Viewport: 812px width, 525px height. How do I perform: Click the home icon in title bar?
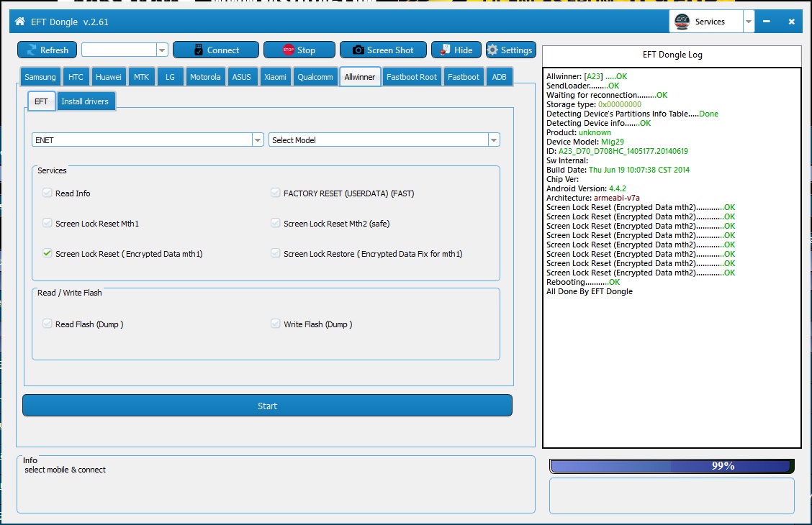point(19,21)
